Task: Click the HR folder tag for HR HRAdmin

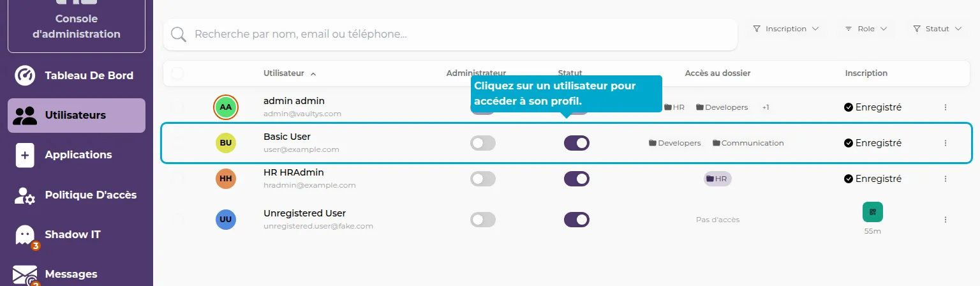Action: (x=717, y=179)
